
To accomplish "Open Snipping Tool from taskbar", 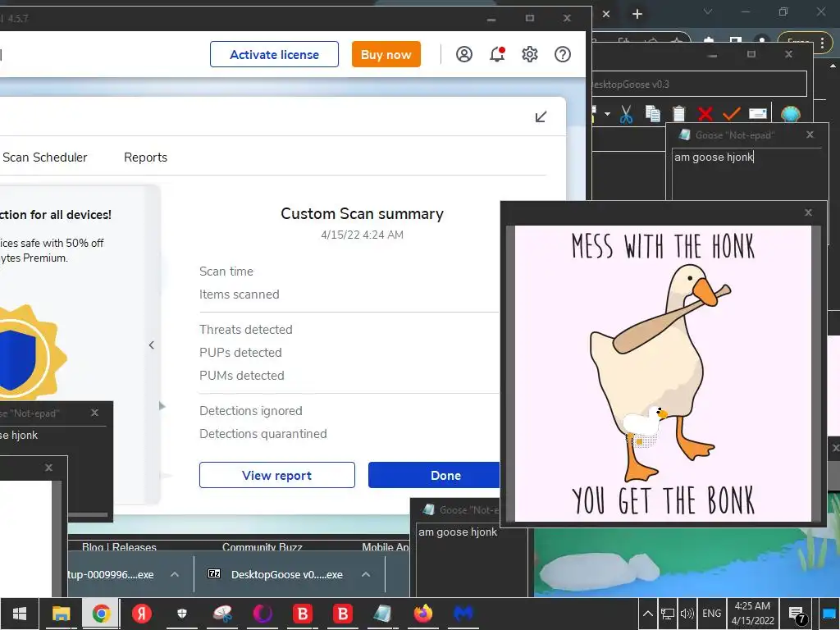I will click(x=221, y=614).
